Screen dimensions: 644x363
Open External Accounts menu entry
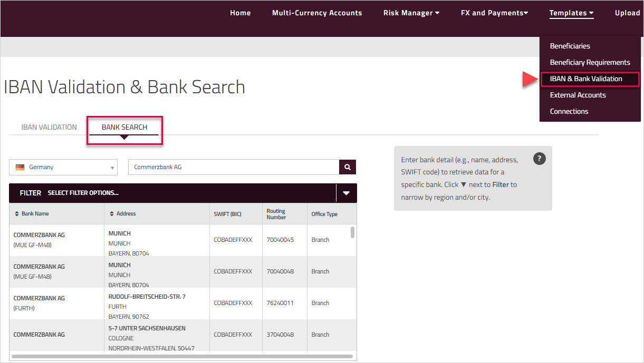click(578, 95)
